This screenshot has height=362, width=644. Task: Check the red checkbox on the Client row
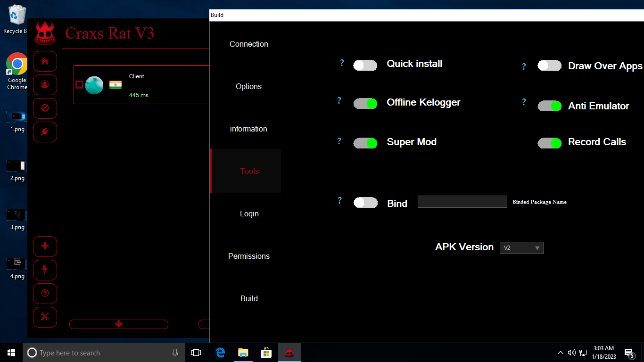tap(79, 85)
